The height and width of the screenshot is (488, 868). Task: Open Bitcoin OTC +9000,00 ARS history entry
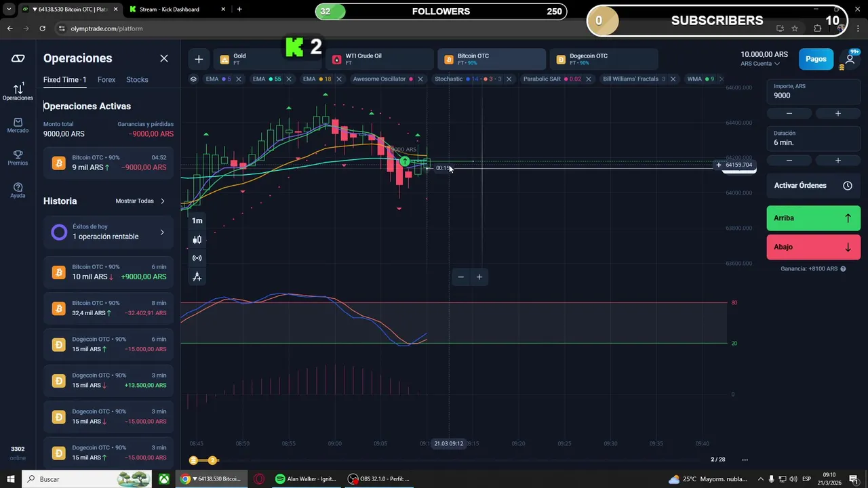pyautogui.click(x=108, y=272)
